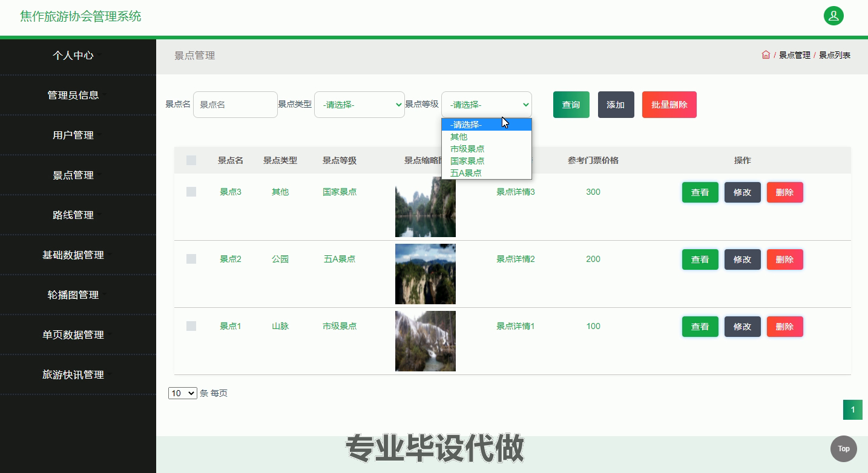The height and width of the screenshot is (473, 868).
Task: Delete 景点2 with its 删除 button
Action: (785, 259)
